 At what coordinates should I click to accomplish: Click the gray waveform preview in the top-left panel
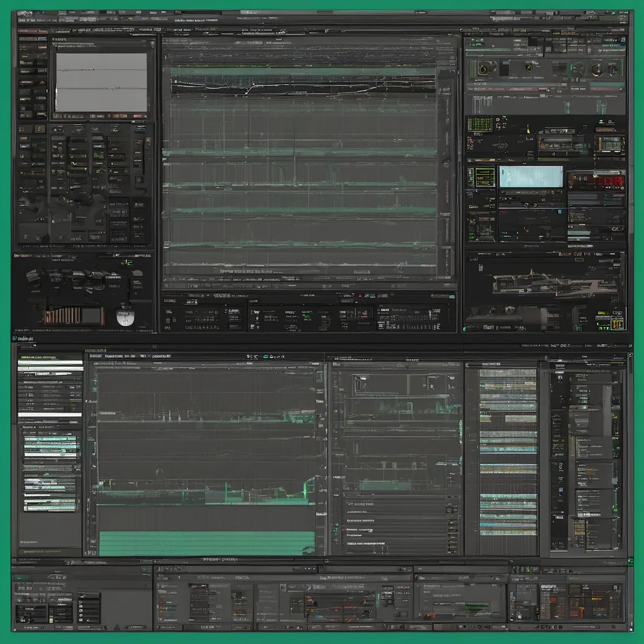[101, 82]
